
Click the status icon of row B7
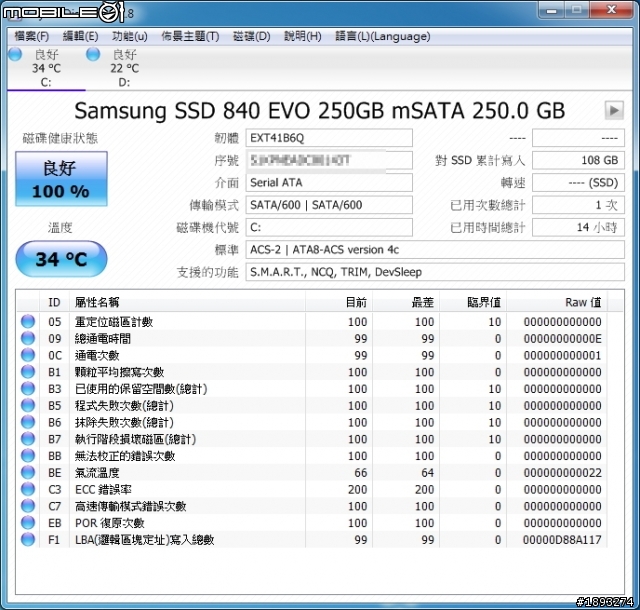pos(28,439)
